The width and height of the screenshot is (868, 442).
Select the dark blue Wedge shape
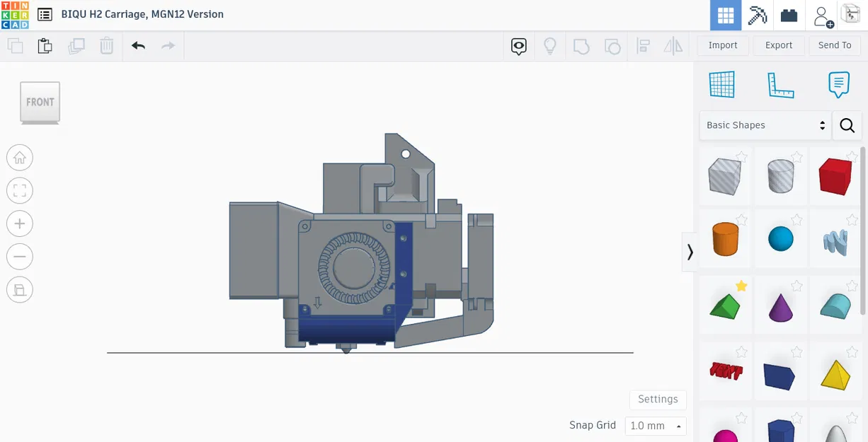[780, 376]
